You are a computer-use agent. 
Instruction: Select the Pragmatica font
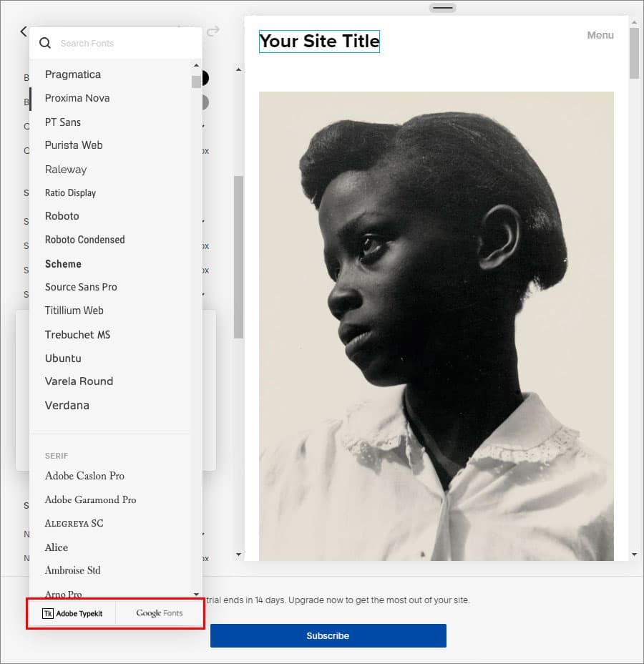coord(73,74)
